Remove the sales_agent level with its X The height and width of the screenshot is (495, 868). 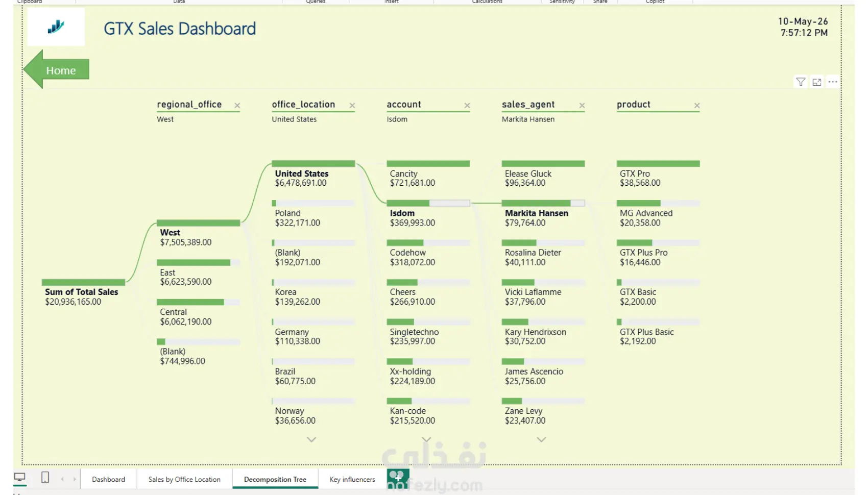pos(582,106)
